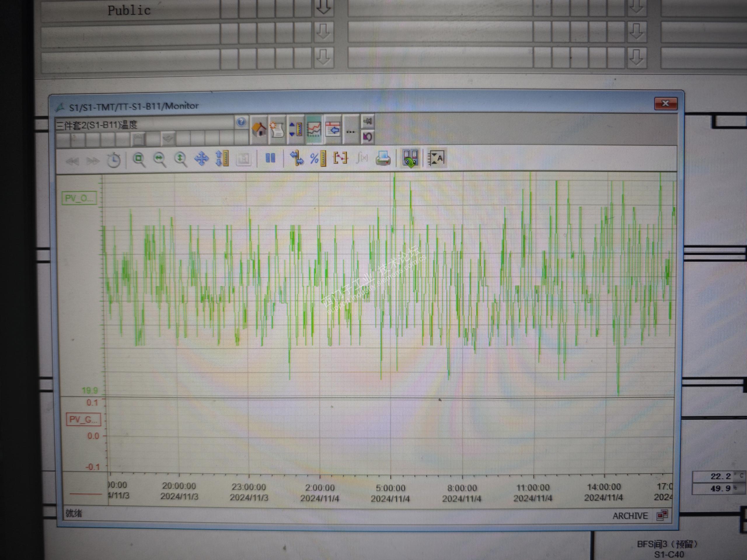Open the statistics area selection icon
Viewport: 747px width, 560px height.
[340, 158]
